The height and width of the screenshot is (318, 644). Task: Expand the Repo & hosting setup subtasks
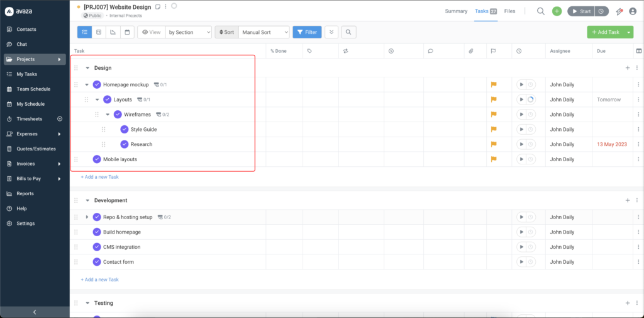click(x=87, y=217)
